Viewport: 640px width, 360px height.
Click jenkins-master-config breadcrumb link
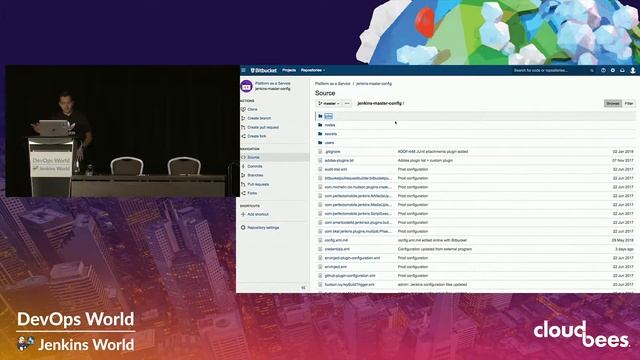pyautogui.click(x=374, y=84)
